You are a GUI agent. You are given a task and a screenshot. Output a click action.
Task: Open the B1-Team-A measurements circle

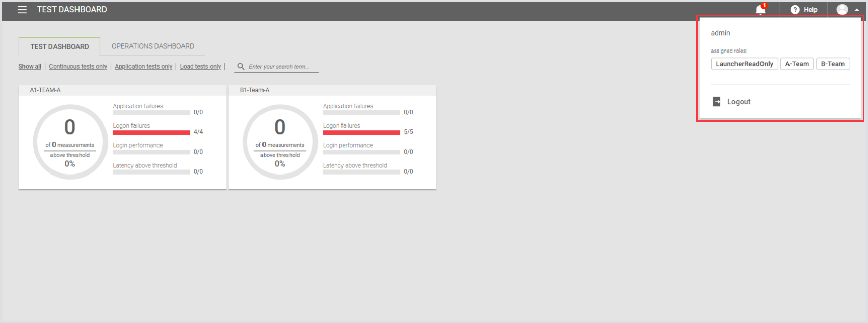coord(280,142)
